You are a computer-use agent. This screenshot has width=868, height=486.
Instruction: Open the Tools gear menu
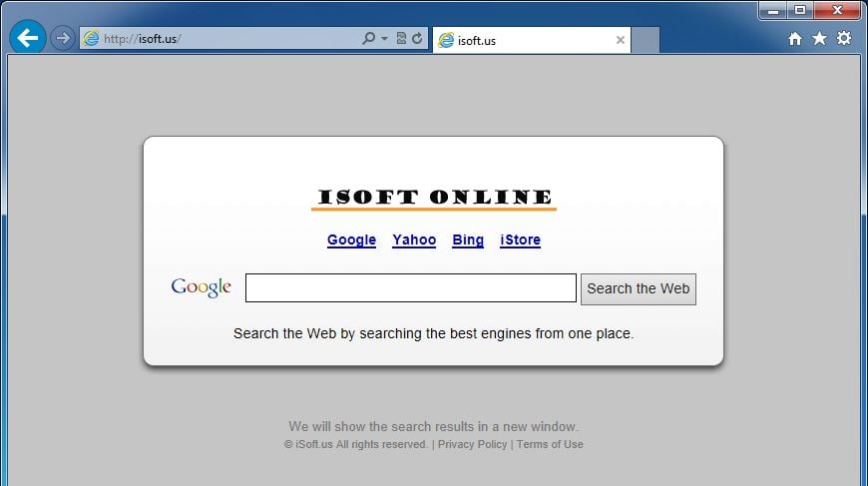coord(844,38)
